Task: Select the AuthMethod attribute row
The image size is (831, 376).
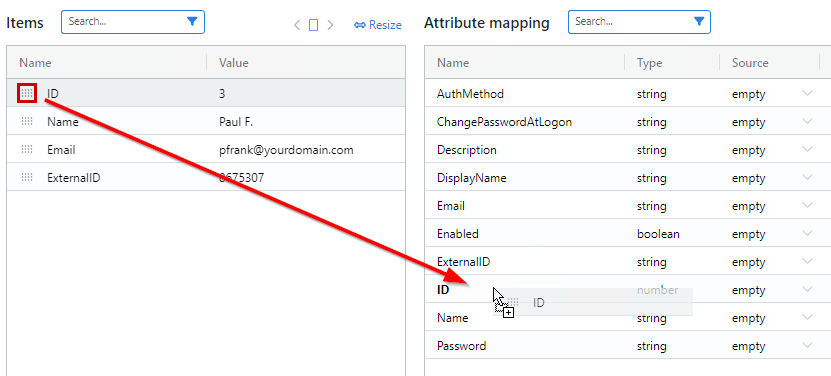Action: [627, 94]
